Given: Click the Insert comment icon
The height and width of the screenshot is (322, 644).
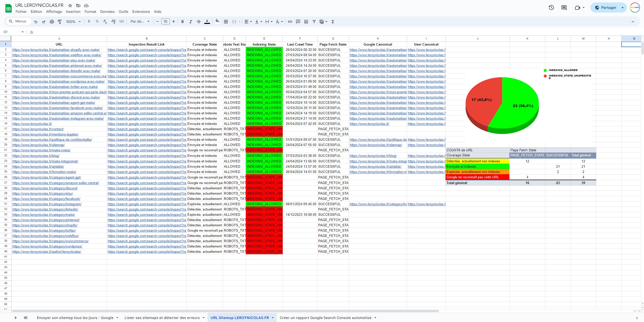Looking at the screenshot, I should pyautogui.click(x=298, y=22).
